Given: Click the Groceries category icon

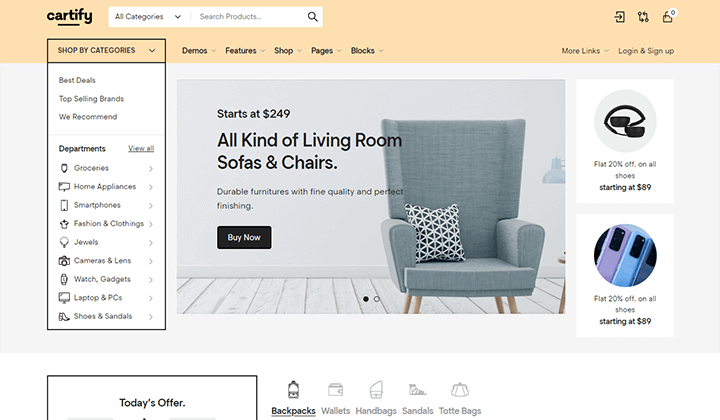Looking at the screenshot, I should tap(64, 168).
